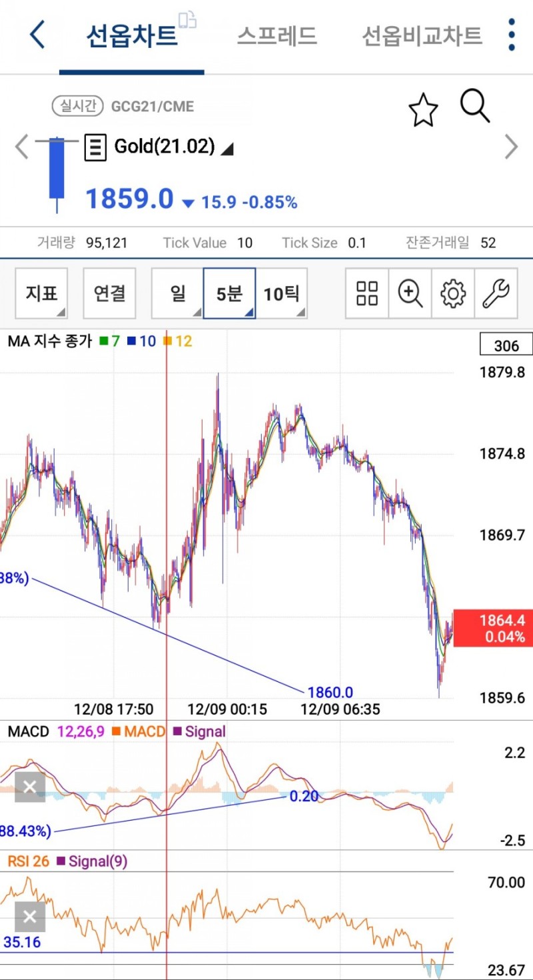Add Gold to favorites with star icon

point(423,110)
